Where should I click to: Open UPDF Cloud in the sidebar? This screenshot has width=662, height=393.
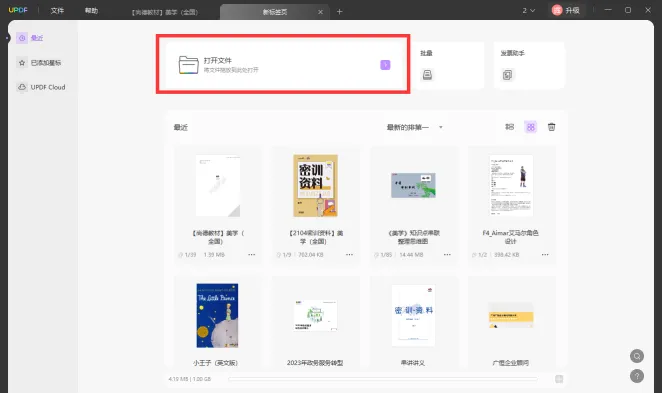coord(41,87)
